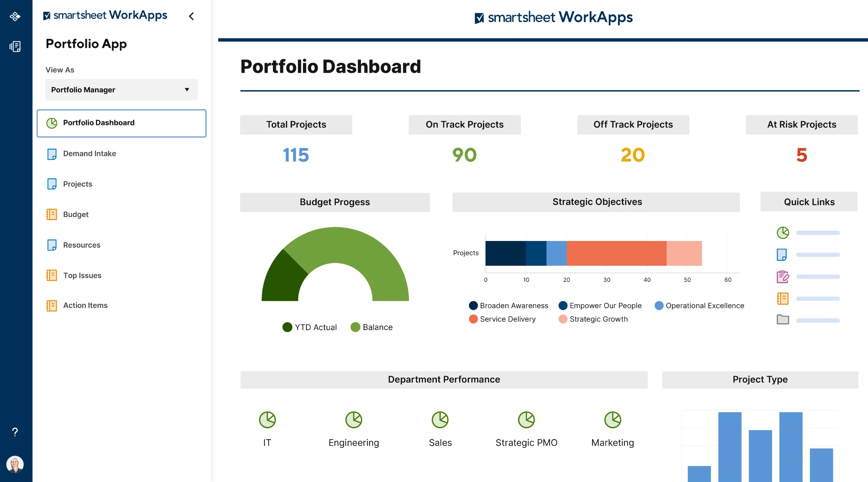Click the folder icon in Quick Links
Image resolution: width=868 pixels, height=482 pixels.
783,320
